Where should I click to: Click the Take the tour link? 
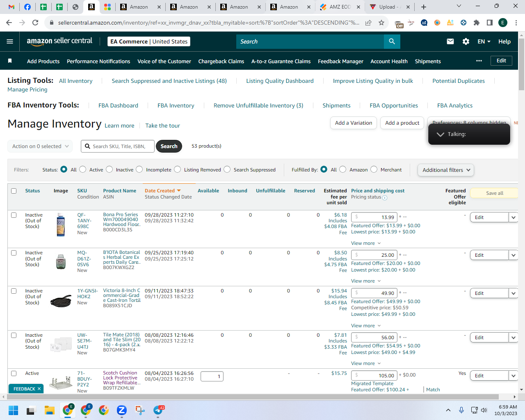pyautogui.click(x=162, y=126)
